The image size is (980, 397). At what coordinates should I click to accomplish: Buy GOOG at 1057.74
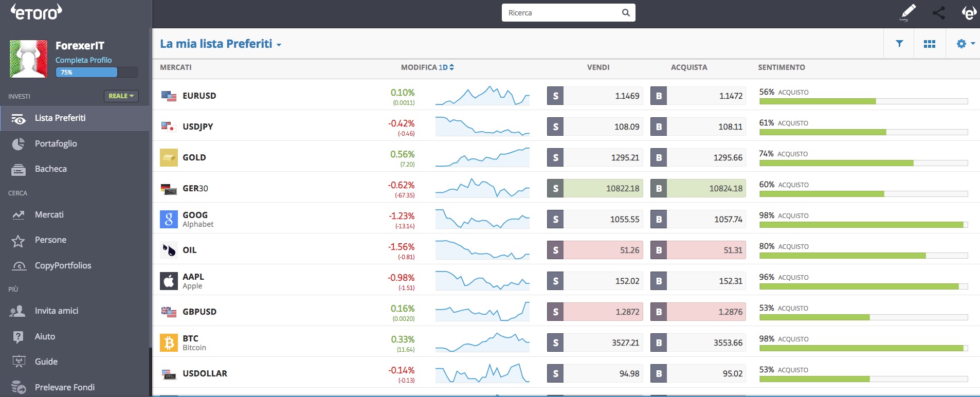[698, 219]
